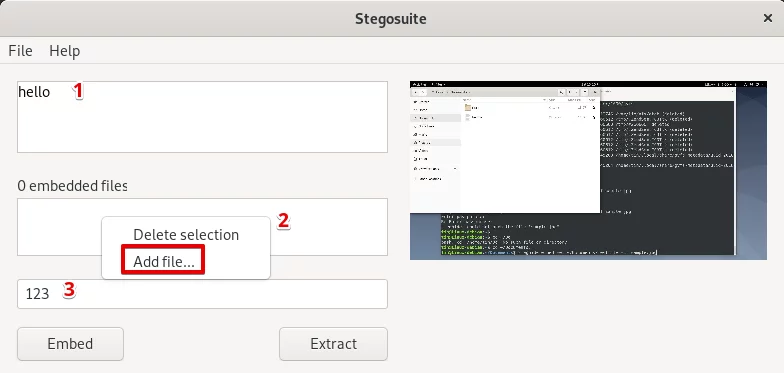Image resolution: width=784 pixels, height=373 pixels.
Task: Close the Stegosuite window
Action: point(768,18)
